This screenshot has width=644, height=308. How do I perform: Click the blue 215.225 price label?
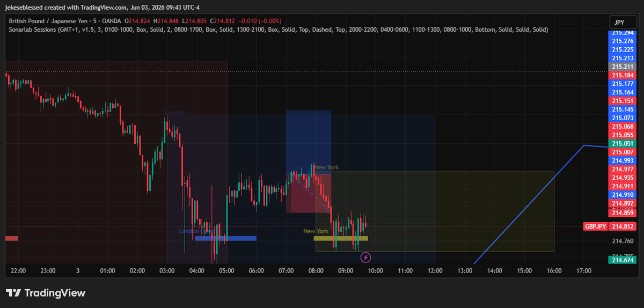click(x=623, y=49)
